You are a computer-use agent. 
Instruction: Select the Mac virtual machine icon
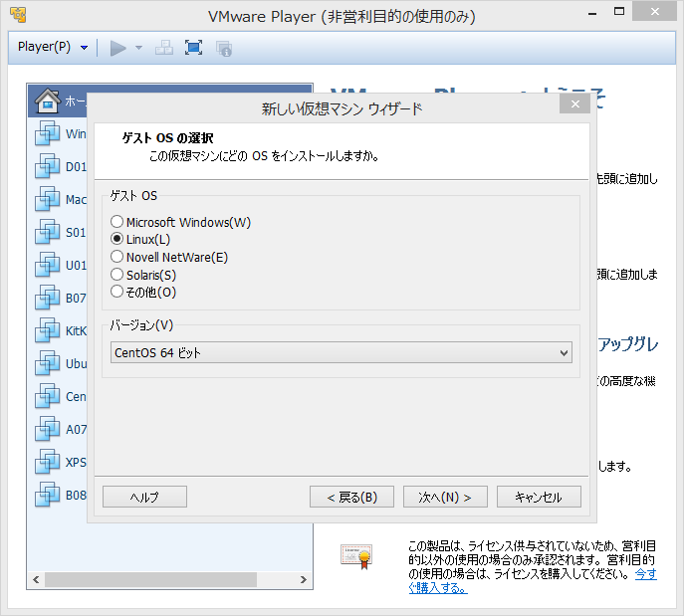coord(47,199)
